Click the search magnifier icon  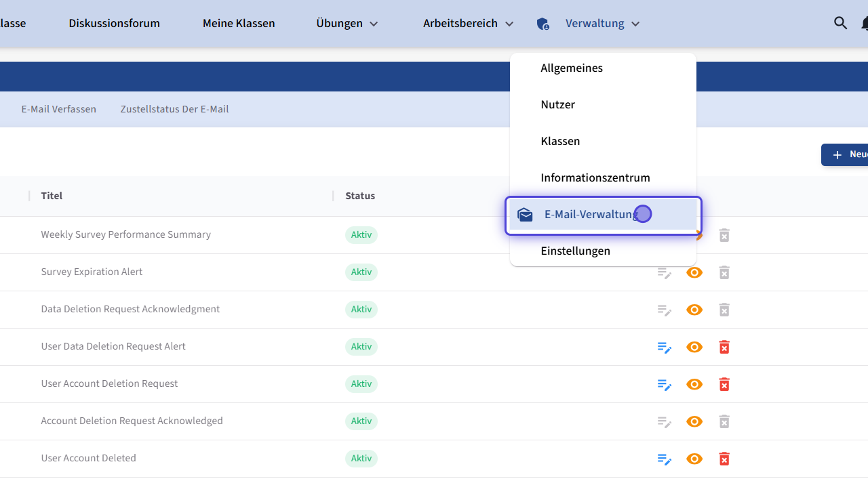point(840,23)
